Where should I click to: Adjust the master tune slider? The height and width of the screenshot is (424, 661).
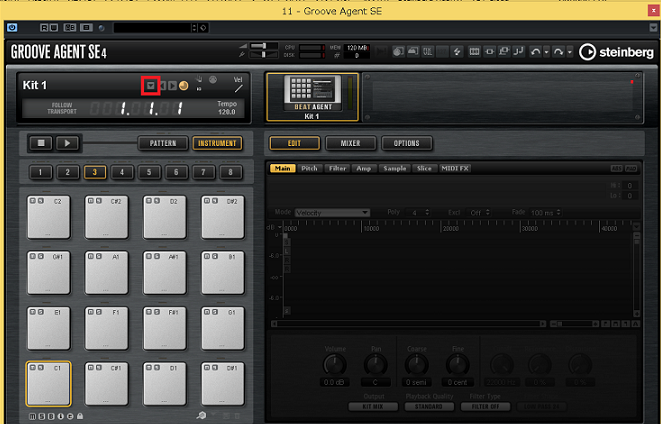coord(264,54)
